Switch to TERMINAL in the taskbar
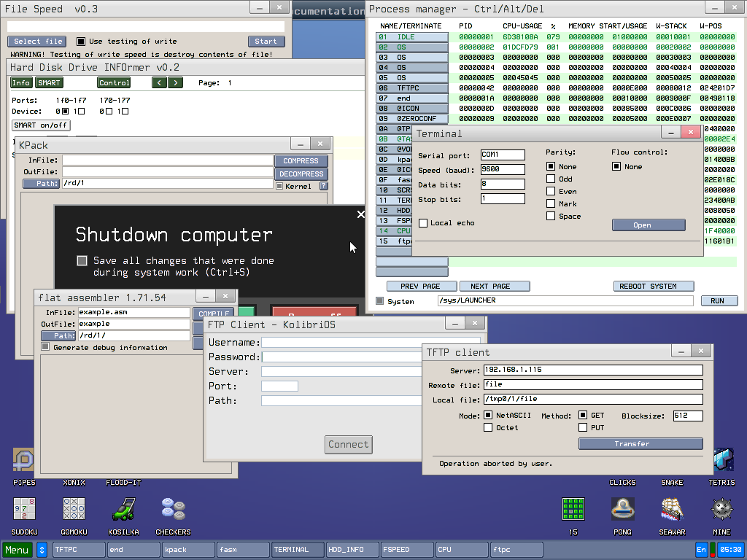The image size is (747, 560). (297, 550)
